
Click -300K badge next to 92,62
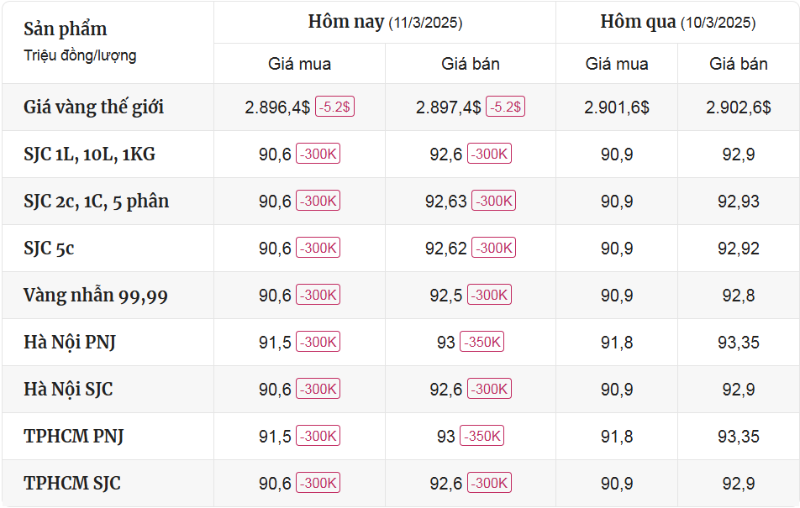coord(493,248)
